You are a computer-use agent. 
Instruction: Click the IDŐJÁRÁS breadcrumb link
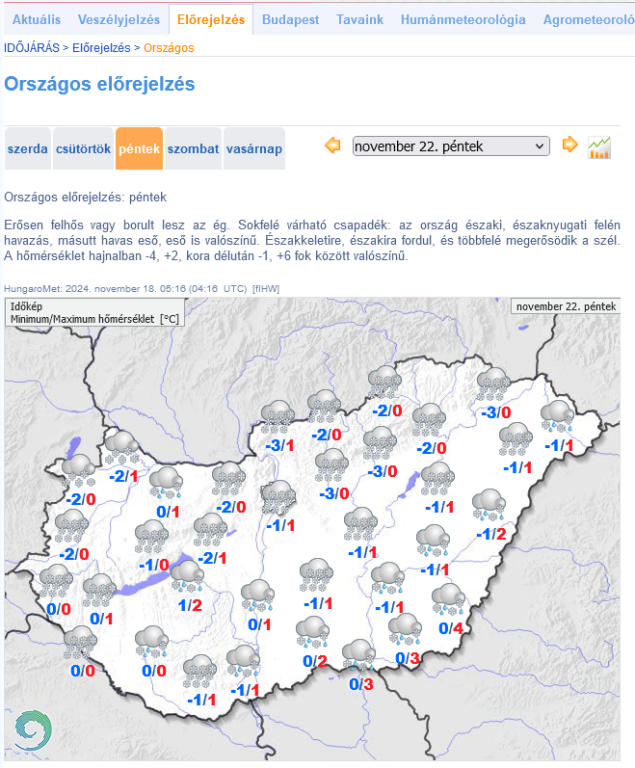click(x=33, y=47)
